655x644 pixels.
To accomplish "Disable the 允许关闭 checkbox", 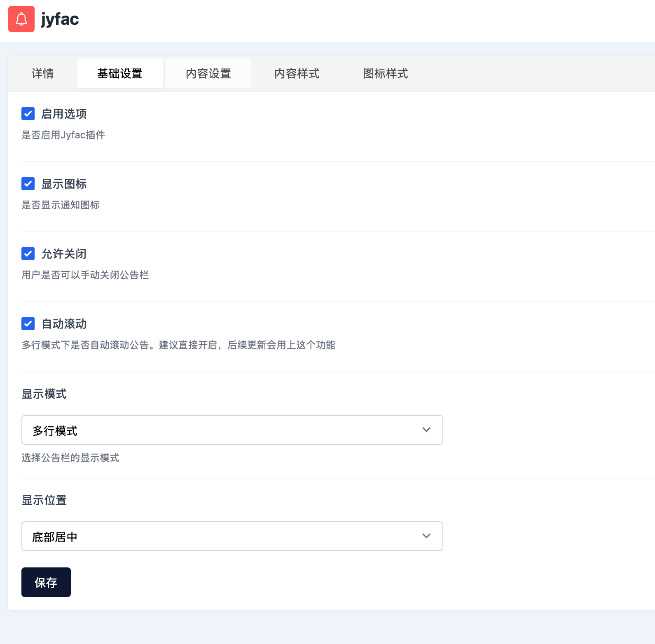I will (28, 254).
